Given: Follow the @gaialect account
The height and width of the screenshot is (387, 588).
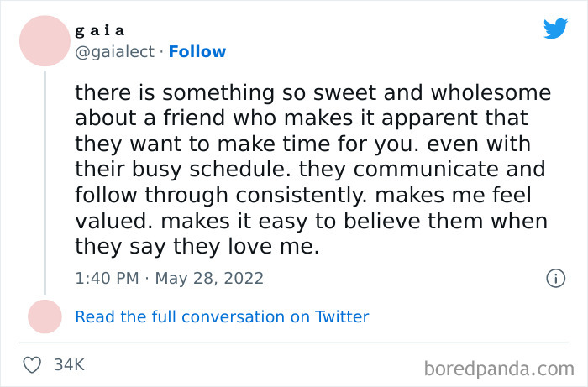Looking at the screenshot, I should [x=197, y=51].
